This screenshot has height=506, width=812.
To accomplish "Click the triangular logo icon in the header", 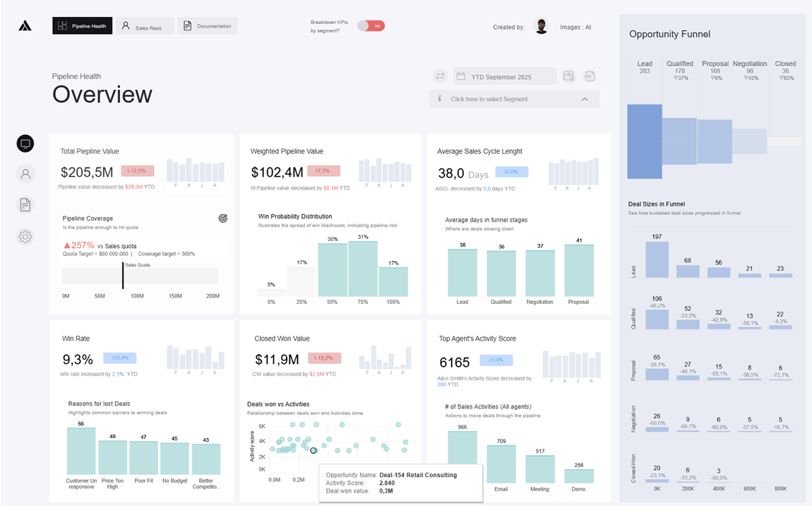I will coord(25,26).
